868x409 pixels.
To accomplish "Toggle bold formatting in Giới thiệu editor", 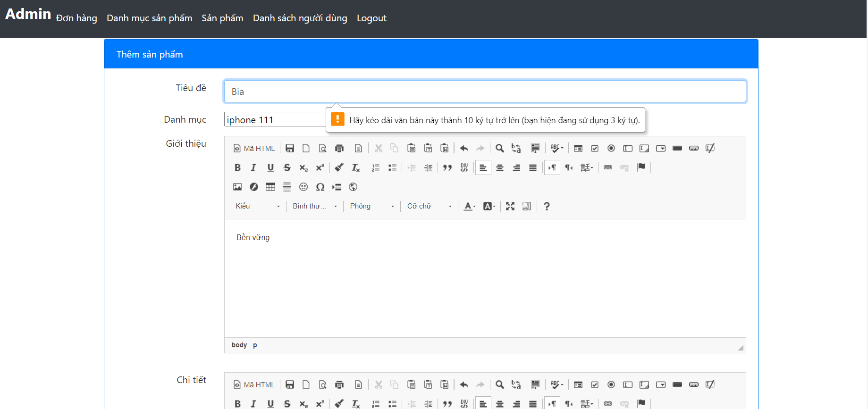I will point(237,168).
